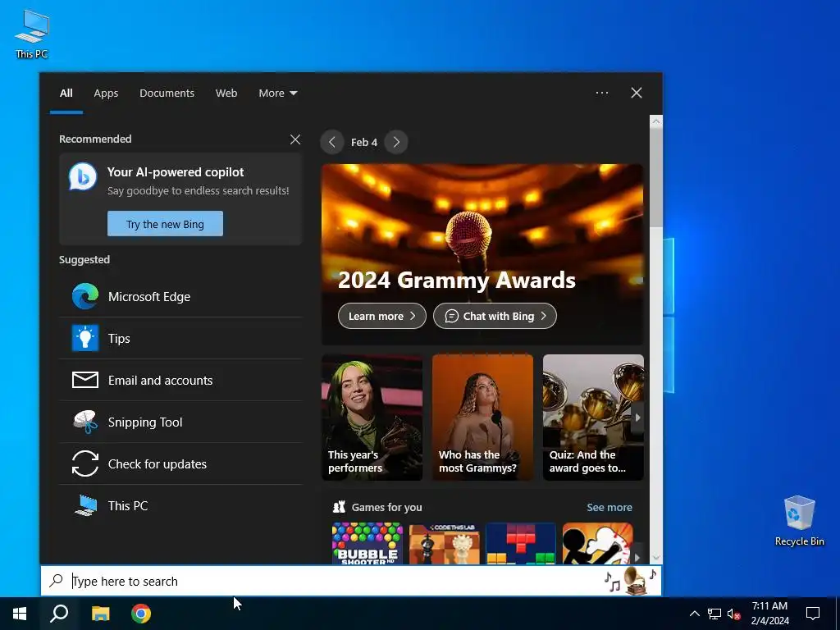Open the chess game tile
This screenshot has width=840, height=630.
pyautogui.click(x=444, y=543)
